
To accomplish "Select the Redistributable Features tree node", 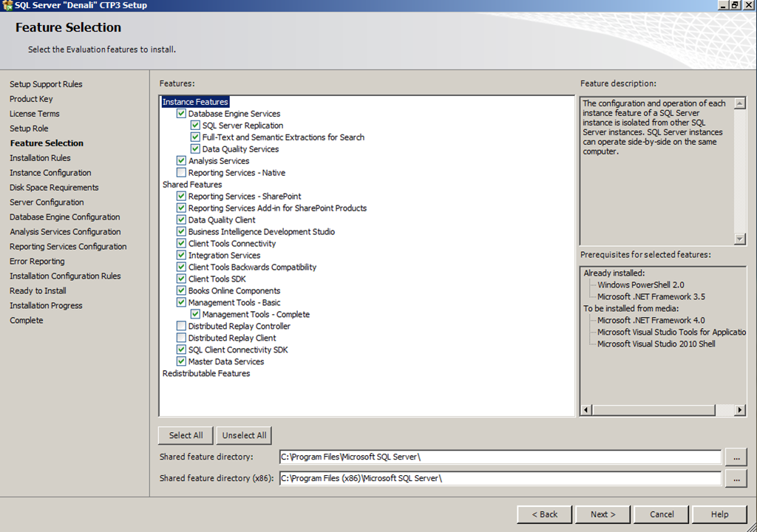I will 206,373.
